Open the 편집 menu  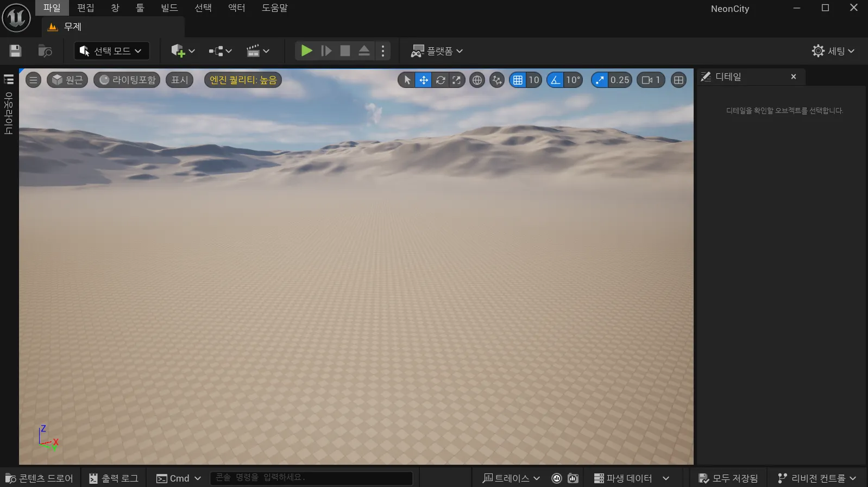pos(85,8)
